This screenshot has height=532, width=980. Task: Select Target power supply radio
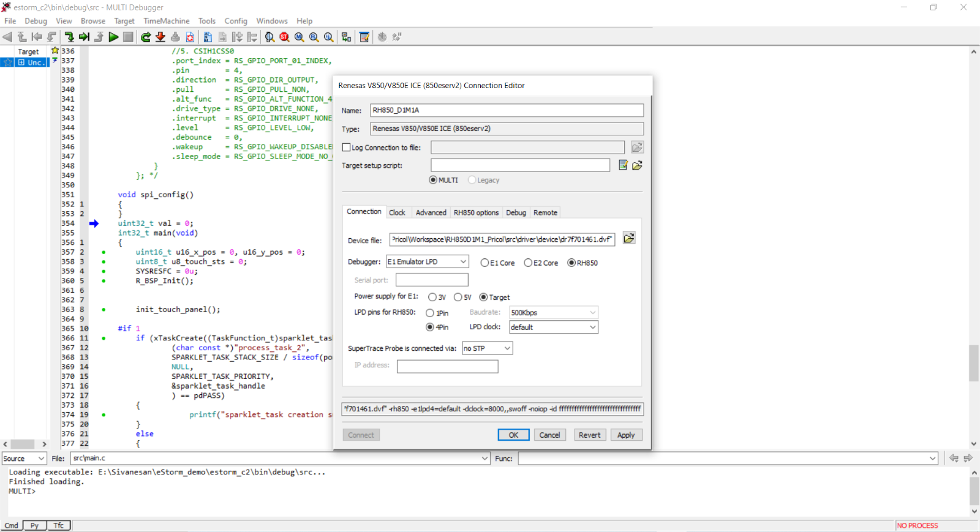click(483, 297)
